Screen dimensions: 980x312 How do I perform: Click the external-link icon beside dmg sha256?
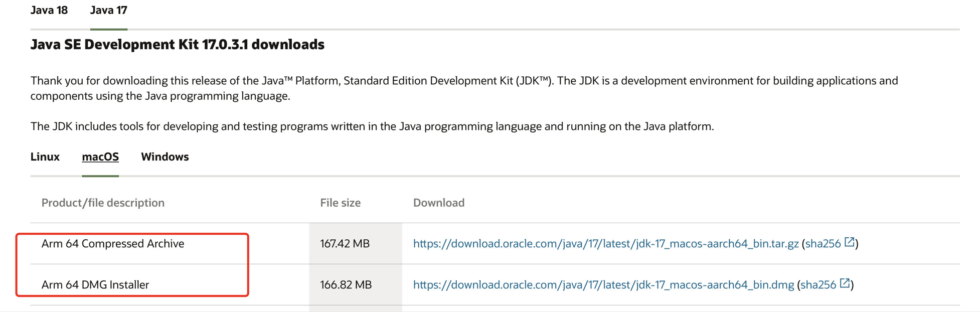click(x=845, y=283)
